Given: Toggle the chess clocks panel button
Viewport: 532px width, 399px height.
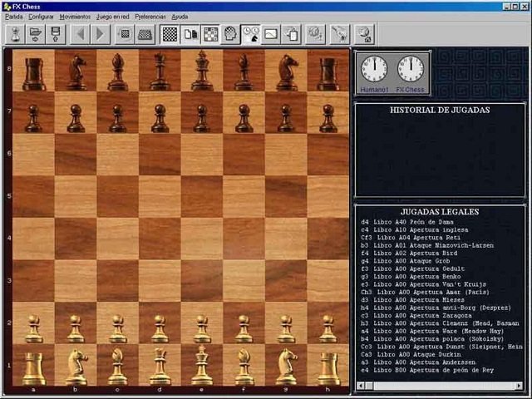Looking at the screenshot, I should 251,34.
